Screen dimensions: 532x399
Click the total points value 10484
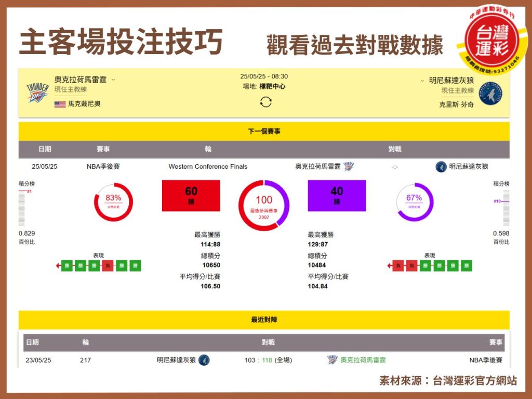(x=317, y=265)
